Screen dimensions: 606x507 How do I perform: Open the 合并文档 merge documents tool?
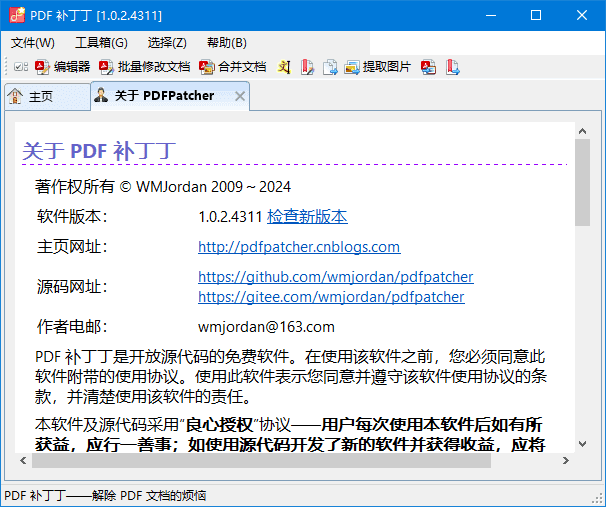[x=233, y=67]
